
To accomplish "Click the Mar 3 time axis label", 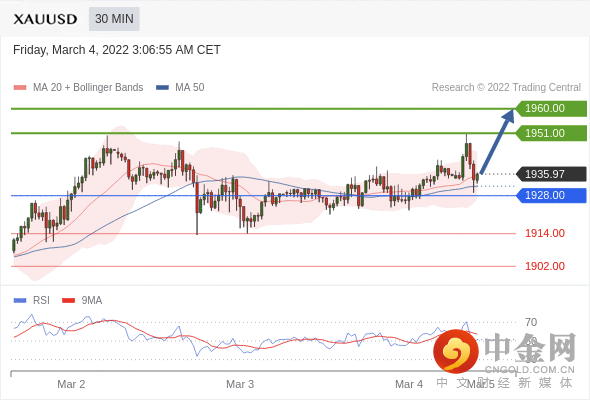I will tap(240, 384).
